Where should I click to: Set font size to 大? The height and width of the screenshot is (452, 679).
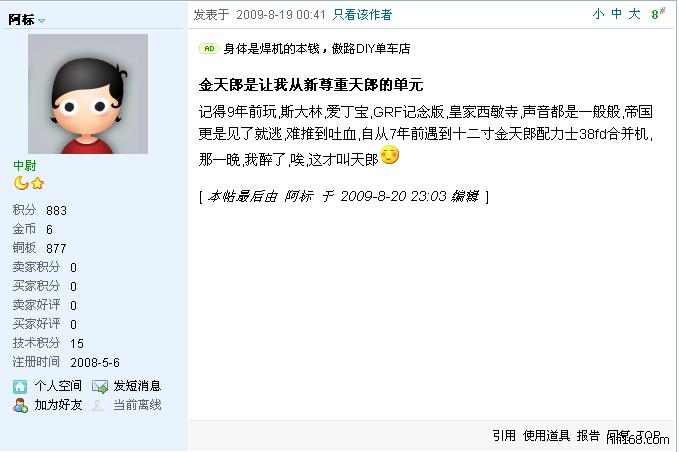634,14
